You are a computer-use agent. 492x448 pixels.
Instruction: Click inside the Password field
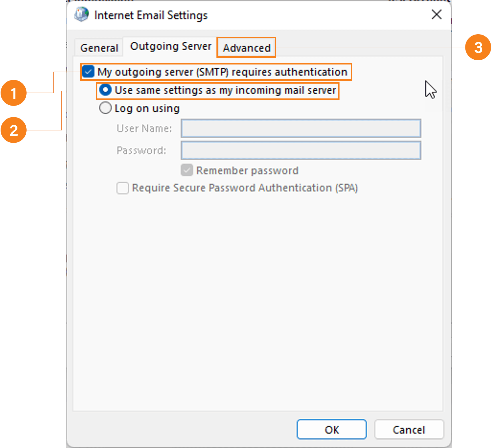click(x=301, y=150)
